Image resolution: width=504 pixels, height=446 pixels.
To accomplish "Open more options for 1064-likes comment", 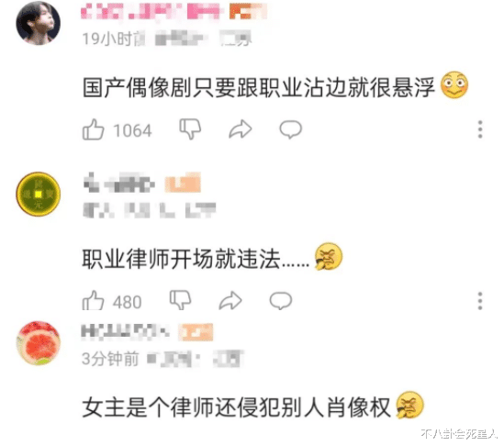I will click(480, 129).
